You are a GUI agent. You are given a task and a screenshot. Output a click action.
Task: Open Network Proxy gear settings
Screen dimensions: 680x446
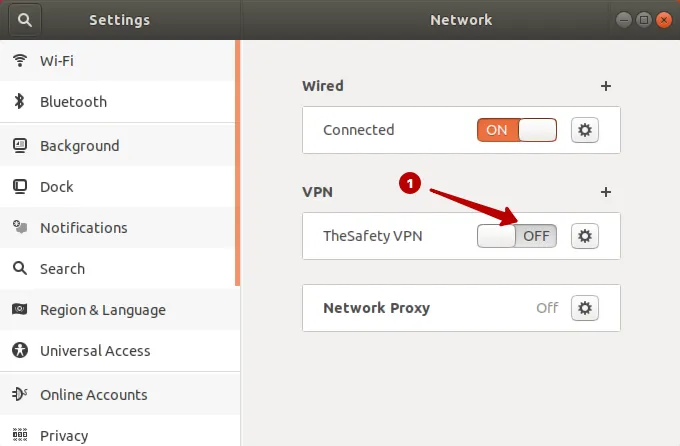(585, 308)
